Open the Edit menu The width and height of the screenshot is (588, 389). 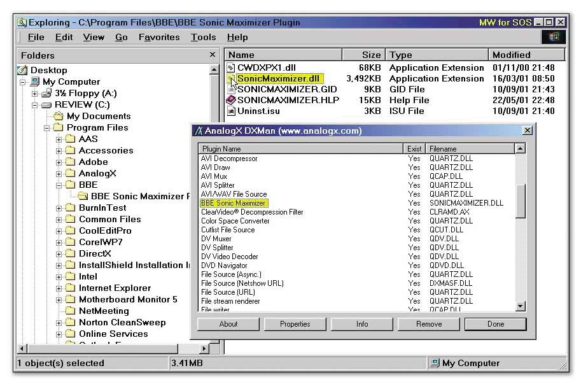(64, 37)
